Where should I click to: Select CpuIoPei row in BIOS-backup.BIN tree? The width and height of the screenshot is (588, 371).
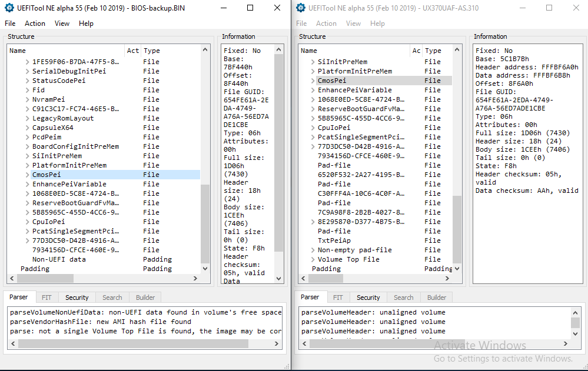(x=104, y=222)
